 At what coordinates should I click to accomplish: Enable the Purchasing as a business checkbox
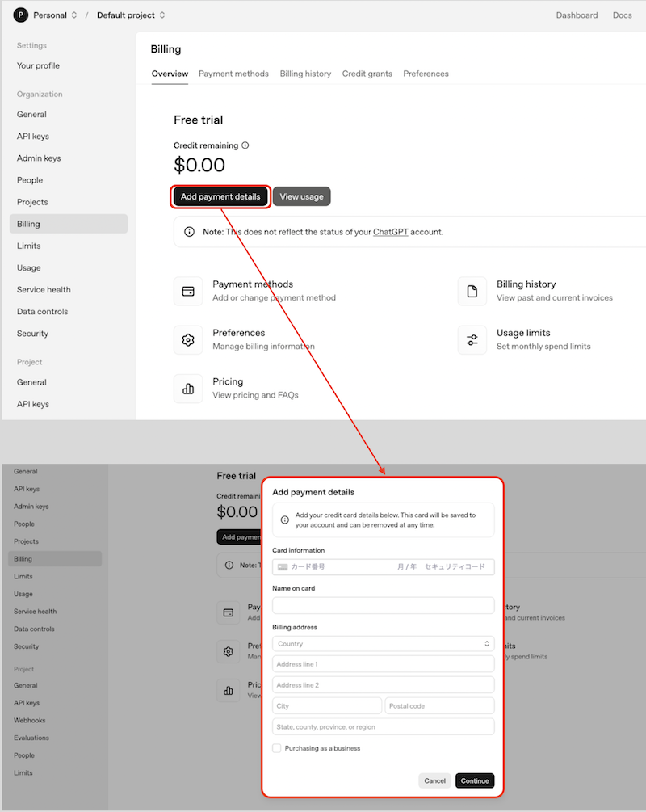[277, 748]
